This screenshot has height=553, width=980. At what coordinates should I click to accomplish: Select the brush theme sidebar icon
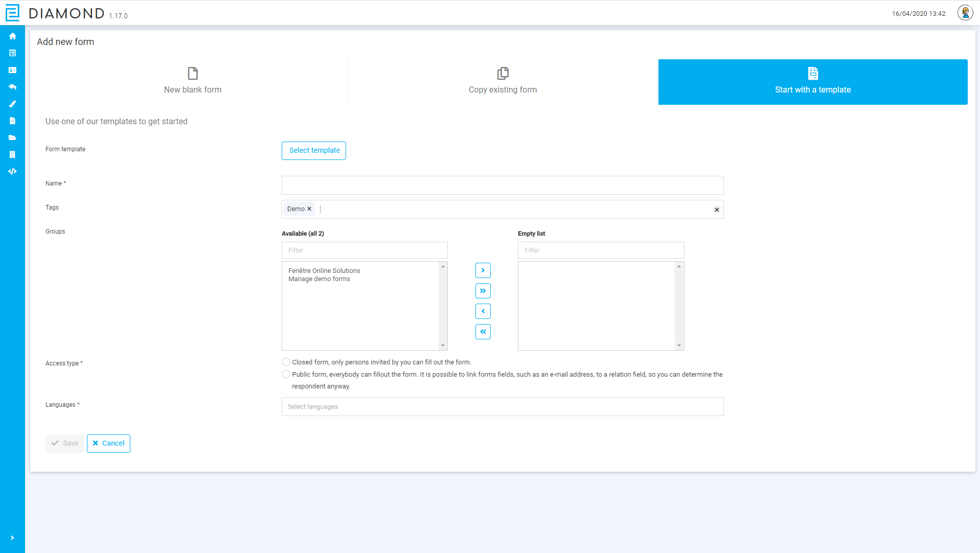coord(12,104)
